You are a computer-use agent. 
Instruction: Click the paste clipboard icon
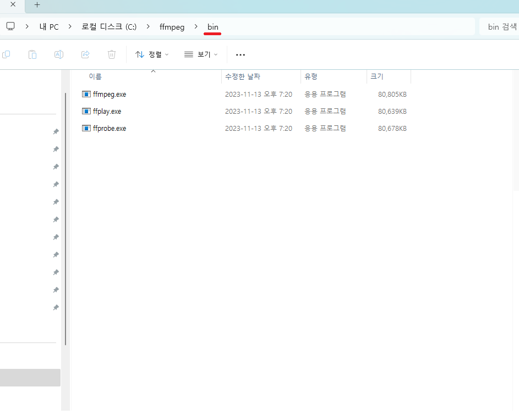32,54
